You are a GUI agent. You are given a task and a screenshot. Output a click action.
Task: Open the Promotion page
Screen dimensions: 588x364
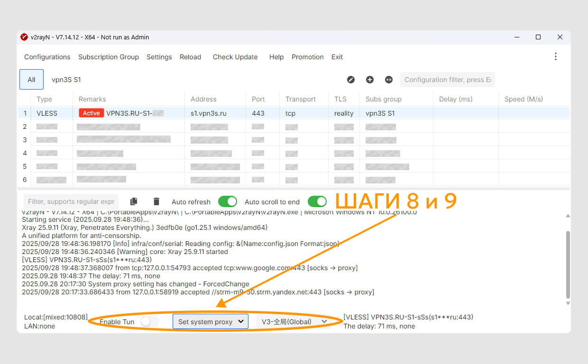coord(307,57)
